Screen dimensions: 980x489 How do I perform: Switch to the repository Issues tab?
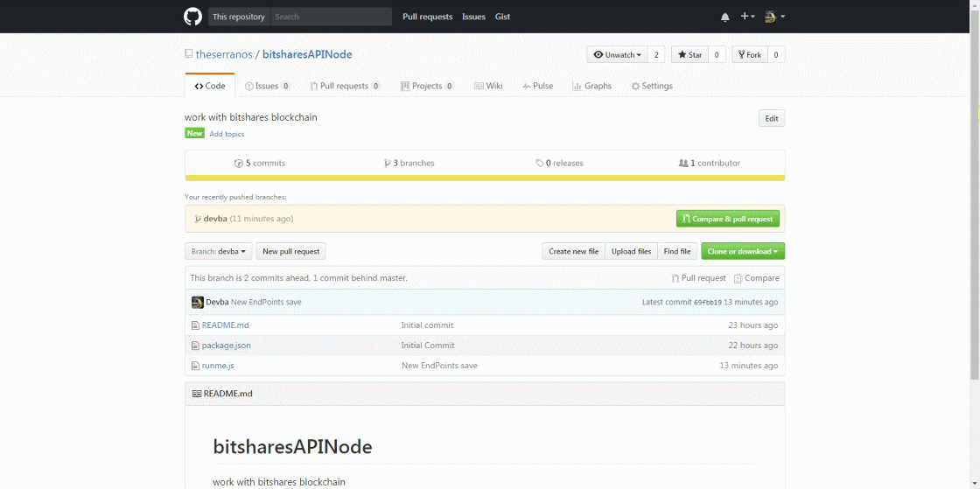pos(268,86)
